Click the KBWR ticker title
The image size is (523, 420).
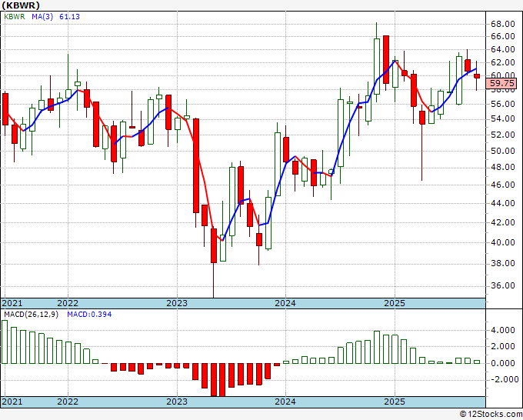(x=21, y=5)
